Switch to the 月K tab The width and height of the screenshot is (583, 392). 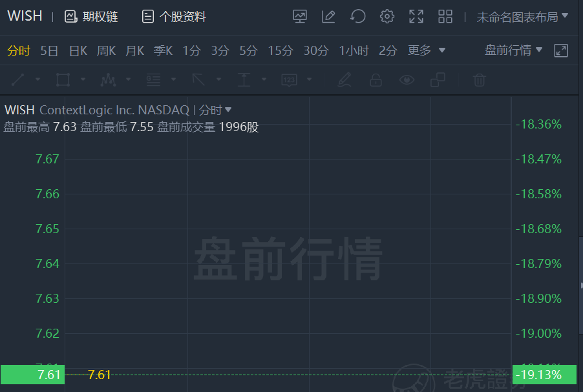pyautogui.click(x=134, y=50)
